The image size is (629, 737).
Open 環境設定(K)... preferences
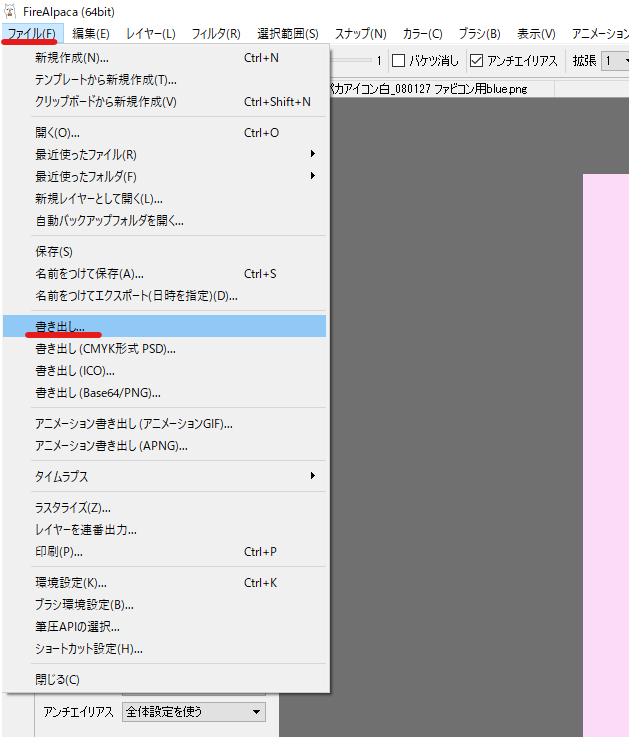pyautogui.click(x=164, y=583)
